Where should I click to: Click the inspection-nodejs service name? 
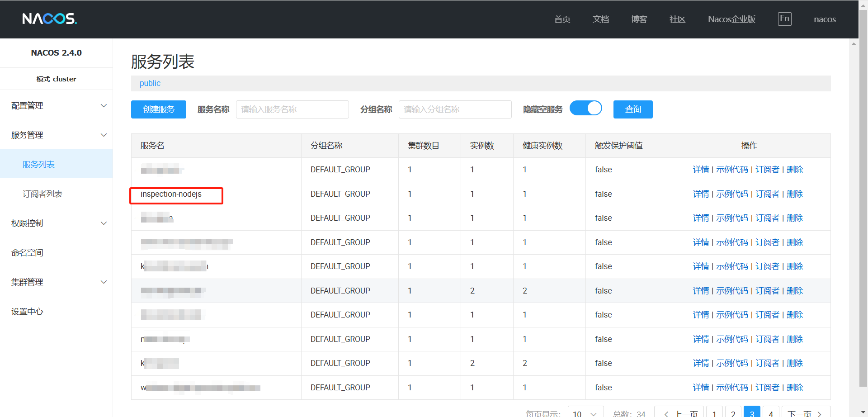171,194
